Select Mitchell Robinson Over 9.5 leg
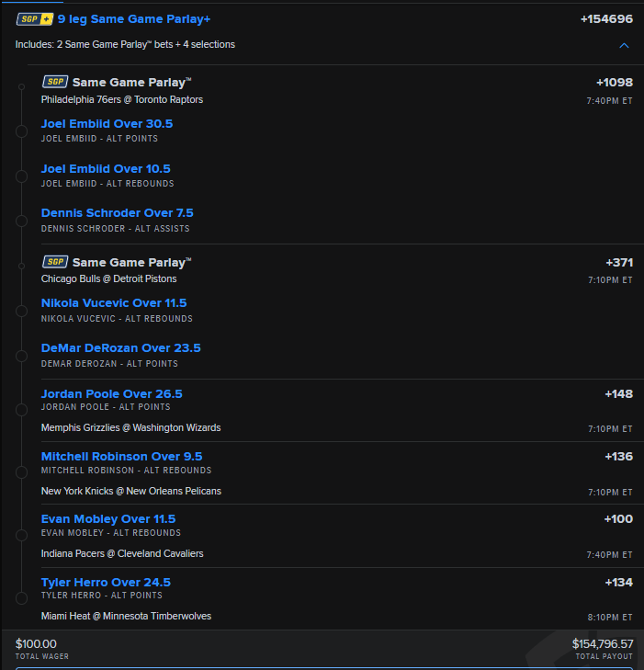The height and width of the screenshot is (670, 644). pyautogui.click(x=121, y=457)
